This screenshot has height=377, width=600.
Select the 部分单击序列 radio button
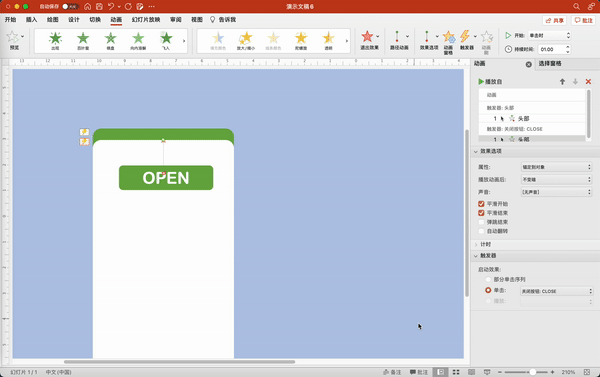coord(488,279)
